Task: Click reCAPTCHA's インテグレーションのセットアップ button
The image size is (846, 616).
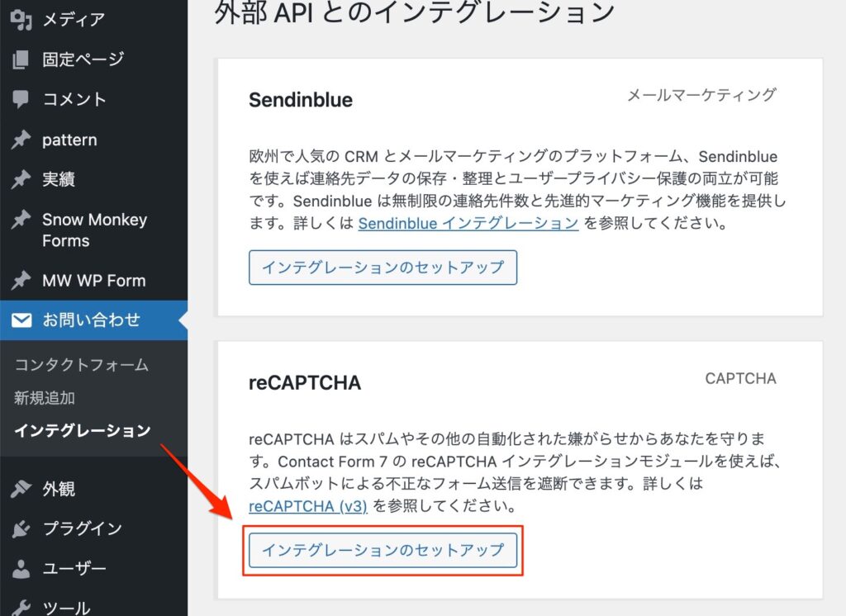Action: [383, 550]
